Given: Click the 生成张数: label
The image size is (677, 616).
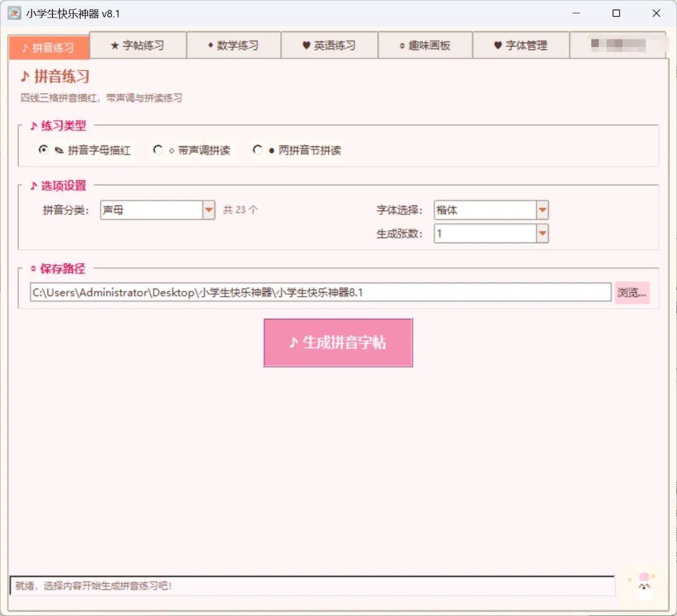Looking at the screenshot, I should 399,234.
